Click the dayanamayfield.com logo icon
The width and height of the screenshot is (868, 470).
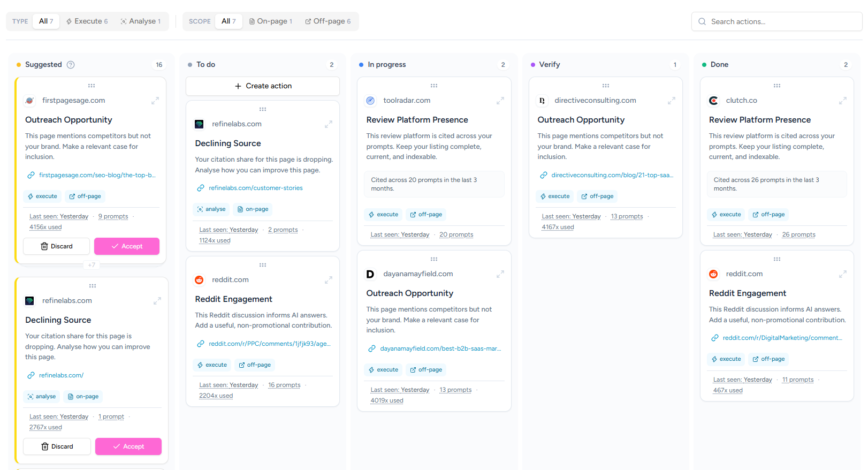(x=370, y=274)
